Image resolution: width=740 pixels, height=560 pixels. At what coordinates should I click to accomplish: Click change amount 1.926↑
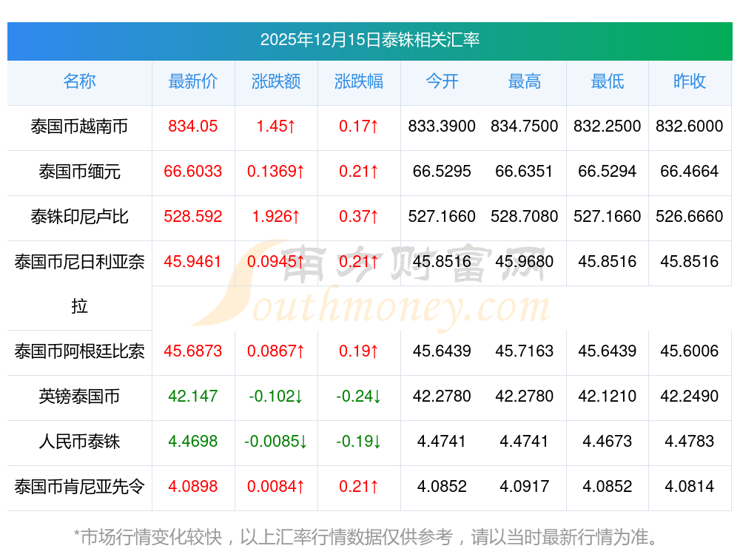(x=276, y=217)
